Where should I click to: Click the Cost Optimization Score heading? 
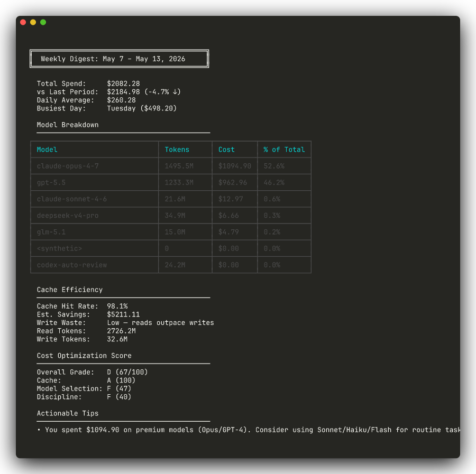point(84,356)
